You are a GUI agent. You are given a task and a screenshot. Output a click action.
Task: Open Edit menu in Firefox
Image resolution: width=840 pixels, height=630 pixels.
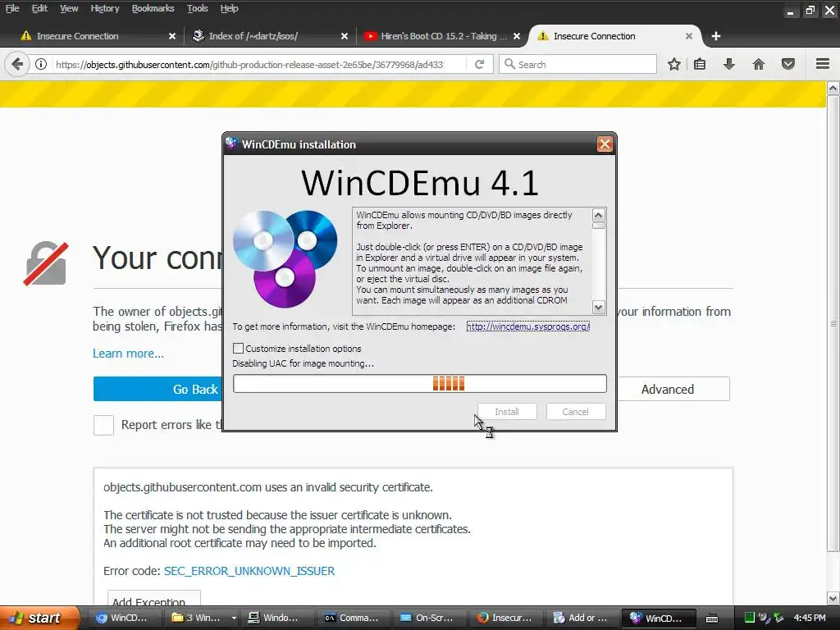[39, 8]
